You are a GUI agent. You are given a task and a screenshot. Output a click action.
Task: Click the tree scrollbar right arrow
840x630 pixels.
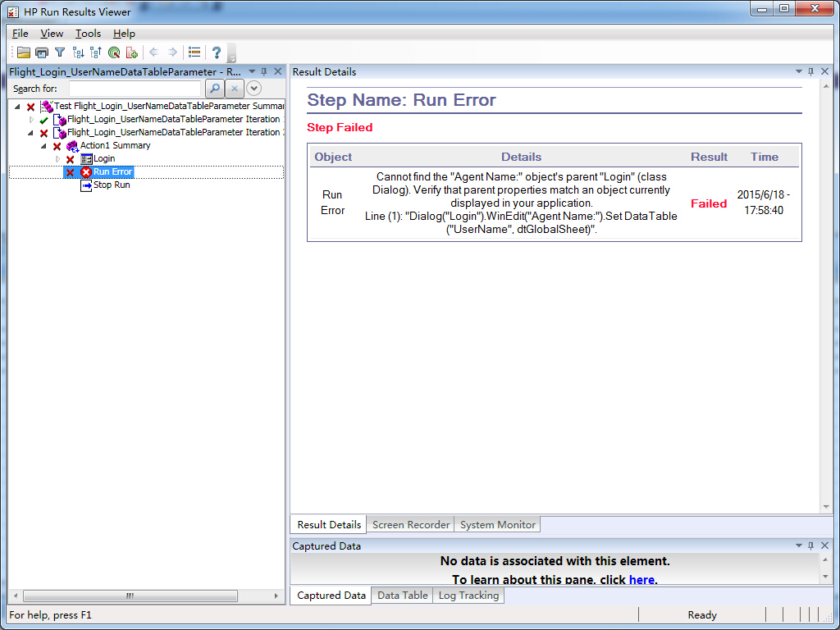276,596
